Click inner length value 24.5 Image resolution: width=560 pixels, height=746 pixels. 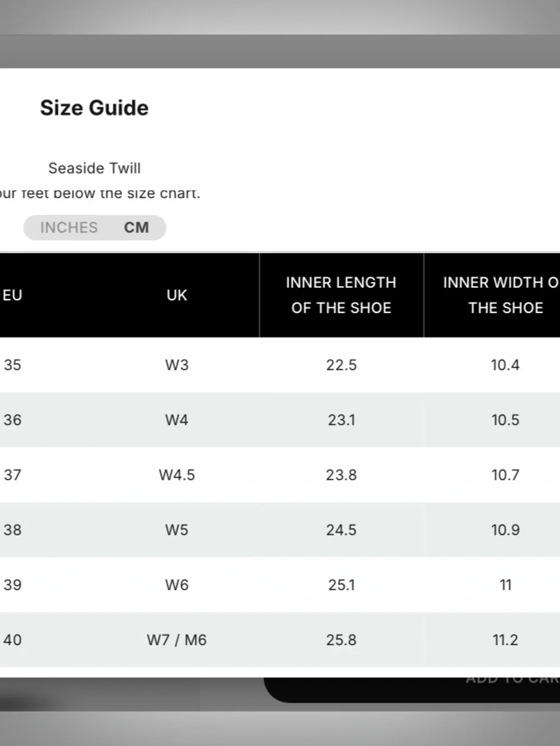click(x=341, y=529)
